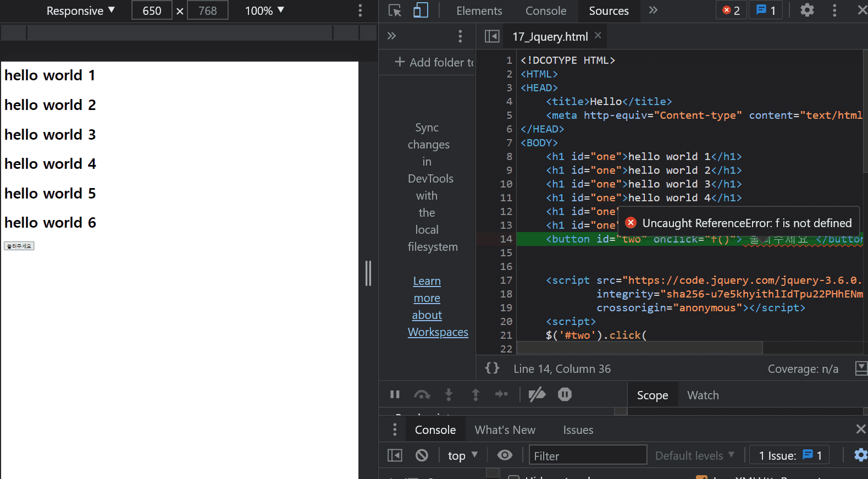Click the console Filter input field

coord(588,456)
